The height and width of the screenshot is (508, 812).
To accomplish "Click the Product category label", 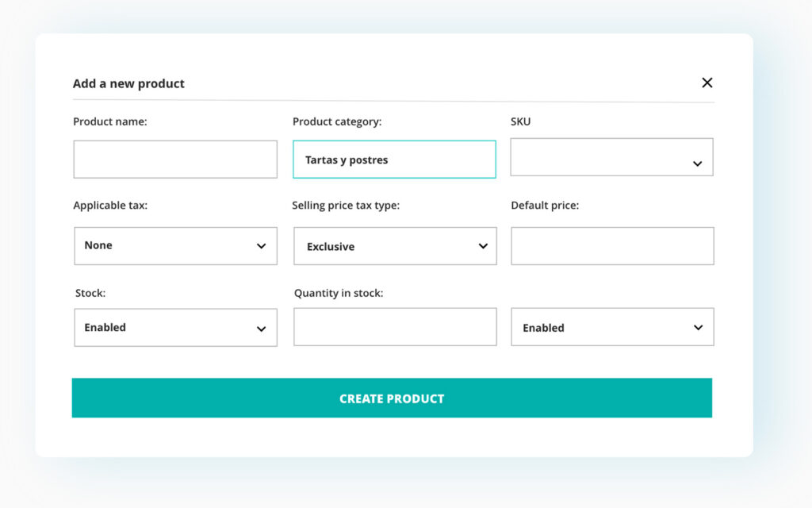I will 337,121.
